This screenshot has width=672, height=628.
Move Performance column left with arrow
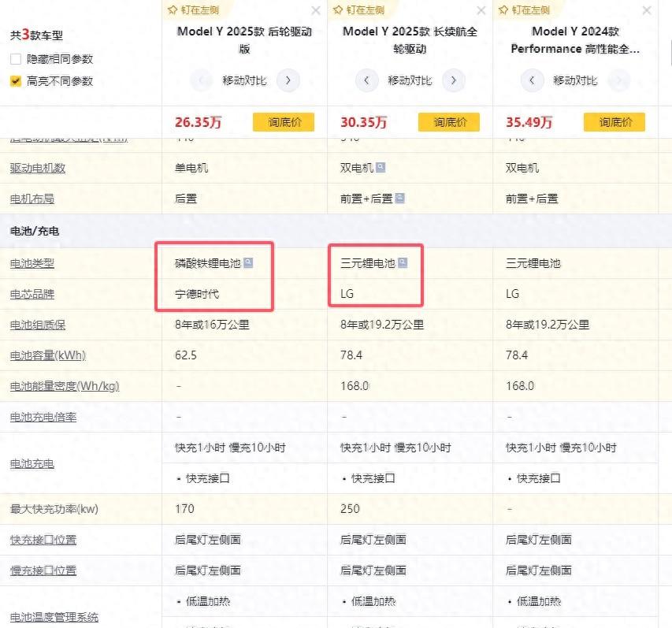(532, 80)
